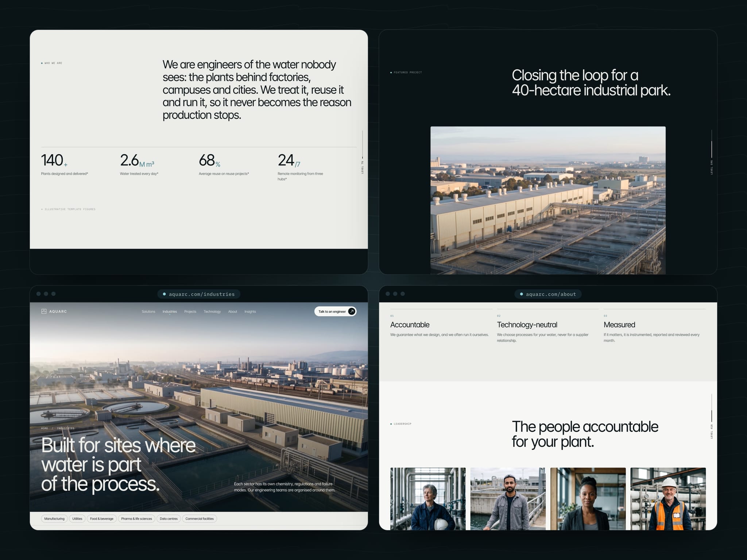
Task: Select the Manufacturing industry chip
Action: 54,519
